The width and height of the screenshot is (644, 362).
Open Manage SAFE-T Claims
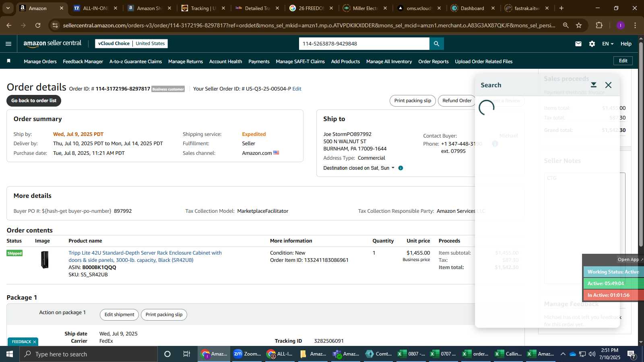[300, 62]
